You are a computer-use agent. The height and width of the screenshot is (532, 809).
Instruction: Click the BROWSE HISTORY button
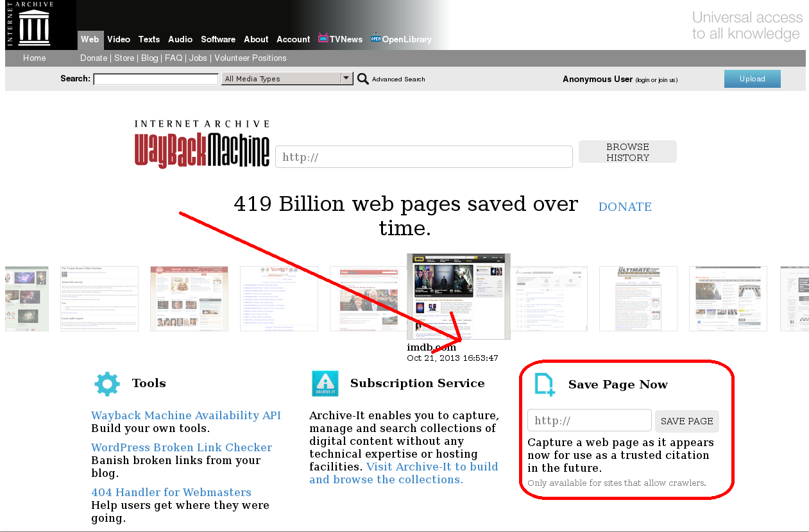tap(627, 152)
